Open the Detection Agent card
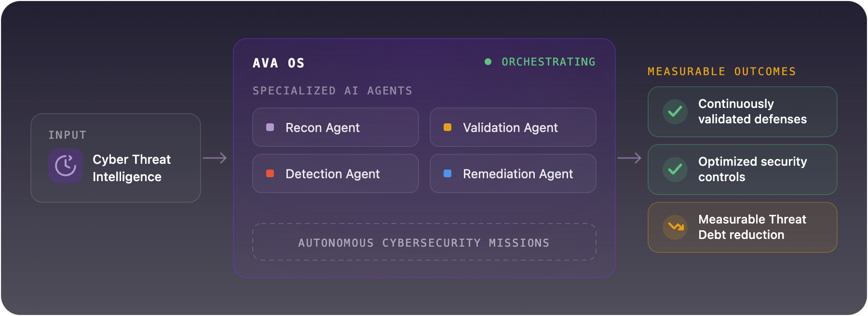This screenshot has height=316, width=868. coord(336,173)
